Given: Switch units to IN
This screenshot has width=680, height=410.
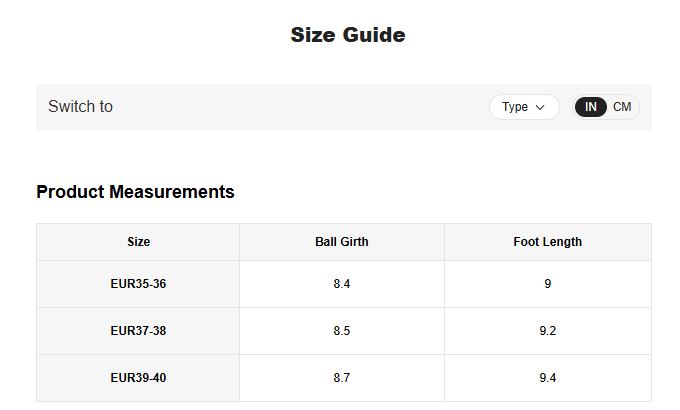Looking at the screenshot, I should pyautogui.click(x=591, y=107).
